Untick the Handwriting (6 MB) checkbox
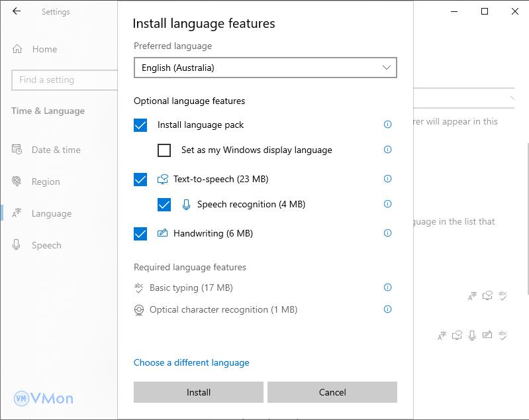529x420 pixels. coord(140,234)
